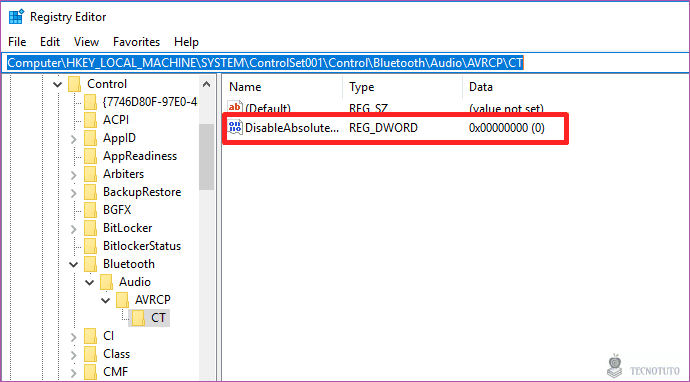Select the DisableAbsolute... value name
This screenshot has height=382, width=690.
(x=292, y=128)
